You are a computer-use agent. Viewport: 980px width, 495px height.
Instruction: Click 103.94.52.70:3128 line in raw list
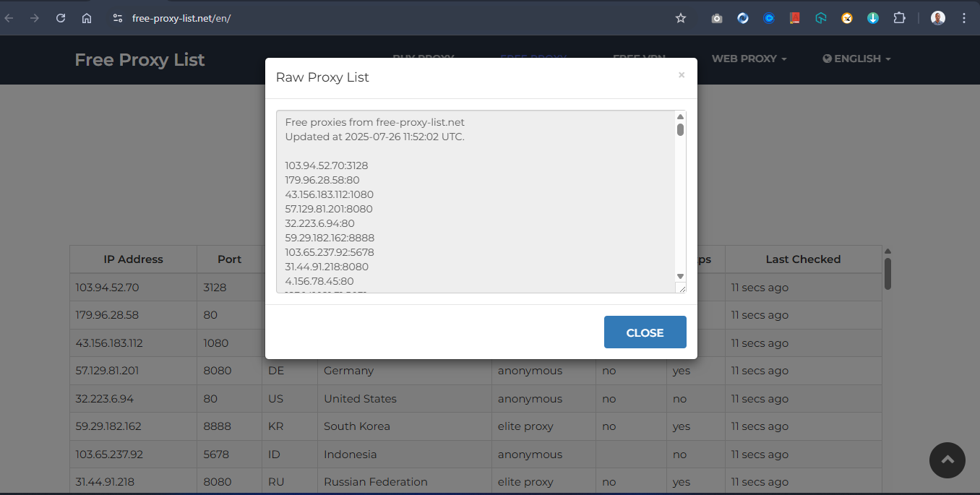tap(327, 165)
